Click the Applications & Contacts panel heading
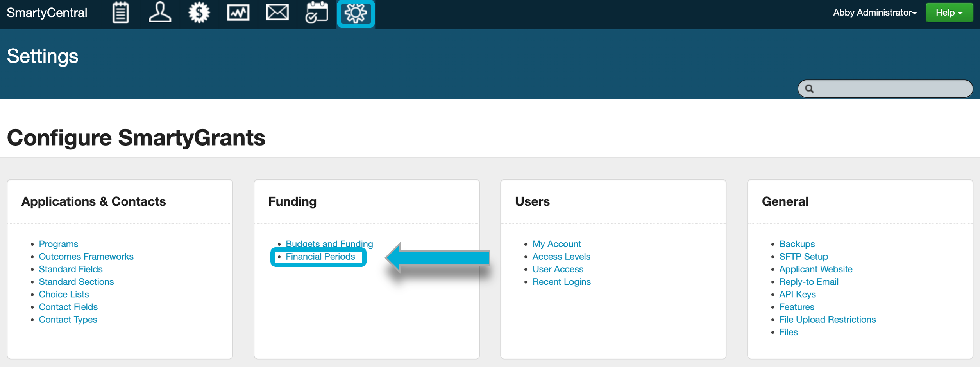Image resolution: width=980 pixels, height=367 pixels. (x=94, y=201)
